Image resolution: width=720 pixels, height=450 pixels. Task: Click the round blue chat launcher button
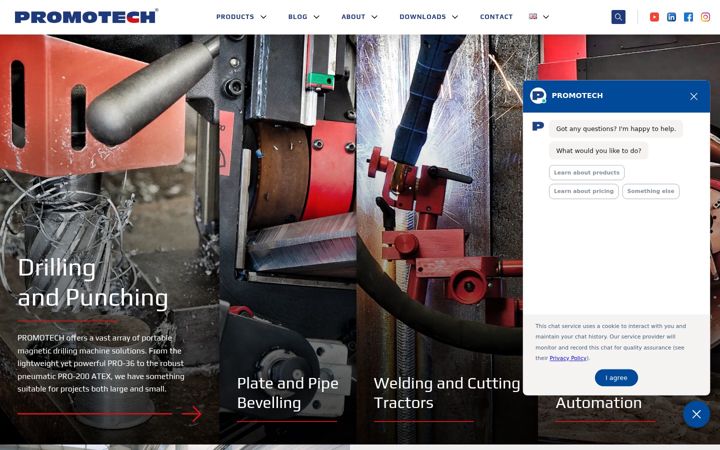click(x=697, y=414)
